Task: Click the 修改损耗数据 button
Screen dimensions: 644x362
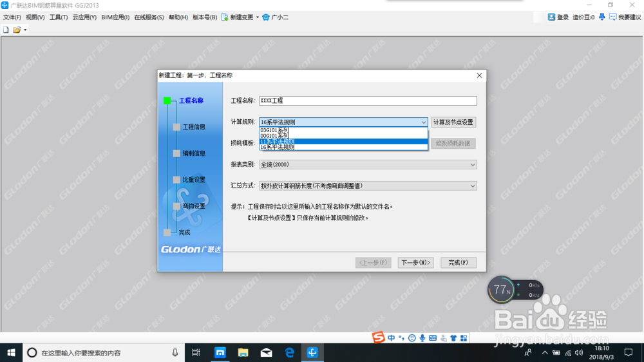Action: 453,144
